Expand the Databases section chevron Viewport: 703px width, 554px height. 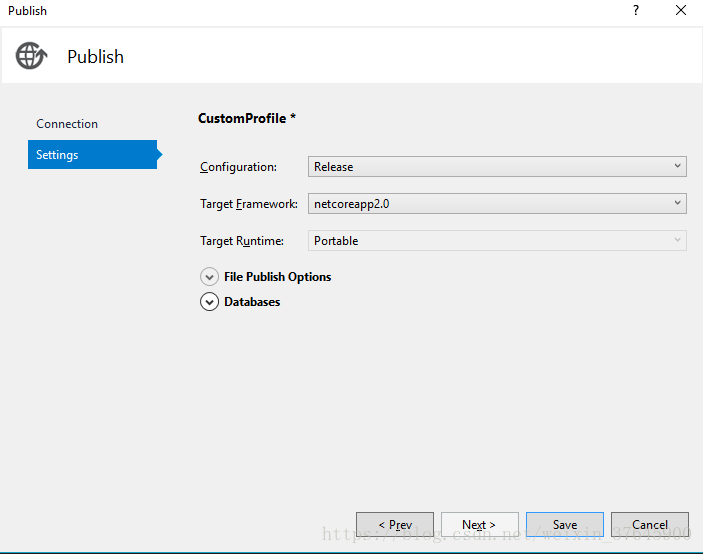pyautogui.click(x=209, y=302)
